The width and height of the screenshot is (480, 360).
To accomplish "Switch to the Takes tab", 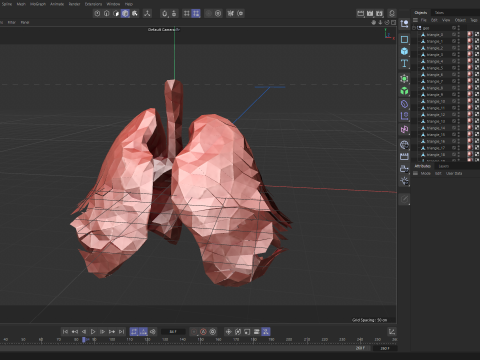I will point(439,13).
